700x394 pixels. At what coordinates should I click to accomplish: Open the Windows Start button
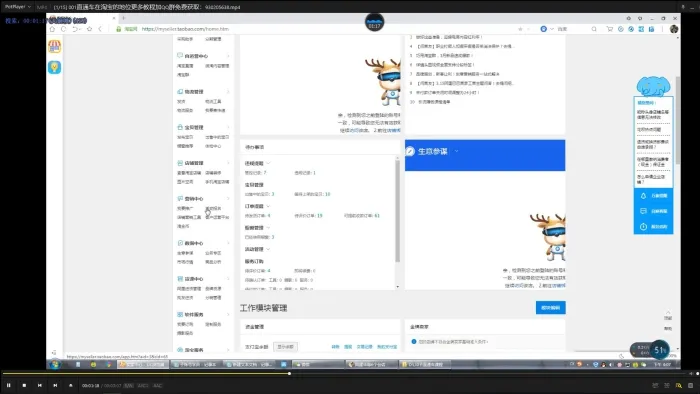point(55,365)
